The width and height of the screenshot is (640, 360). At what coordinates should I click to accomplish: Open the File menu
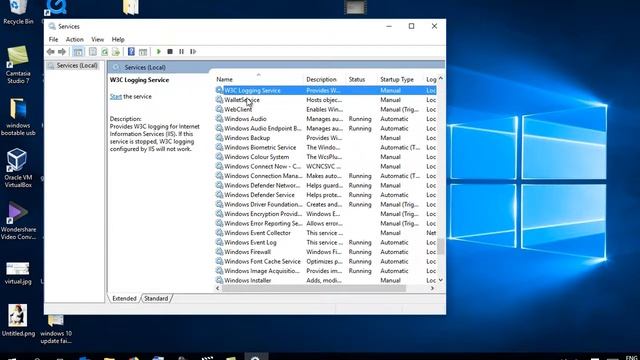(53, 40)
